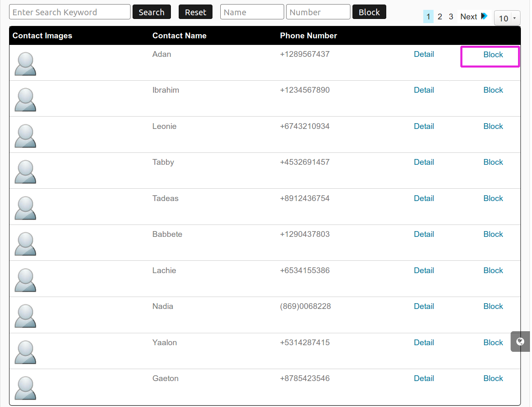The height and width of the screenshot is (407, 532).
Task: Select phone number (869)0068228
Action: click(305, 306)
